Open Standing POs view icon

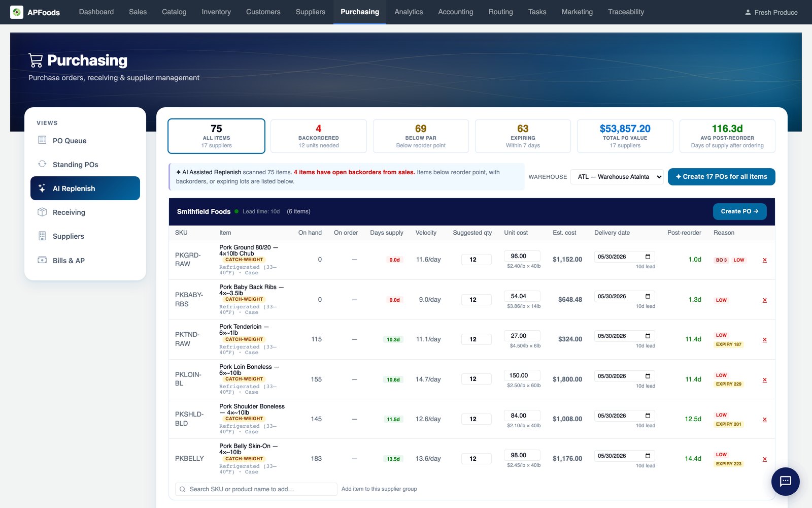pyautogui.click(x=42, y=164)
